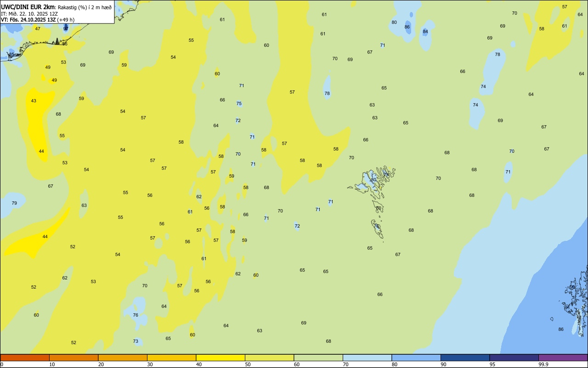Image resolution: width=588 pixels, height=368 pixels.
Task: Click the 'IT: Mið. 22. 10. 2025 12Z' line
Action: click(29, 14)
